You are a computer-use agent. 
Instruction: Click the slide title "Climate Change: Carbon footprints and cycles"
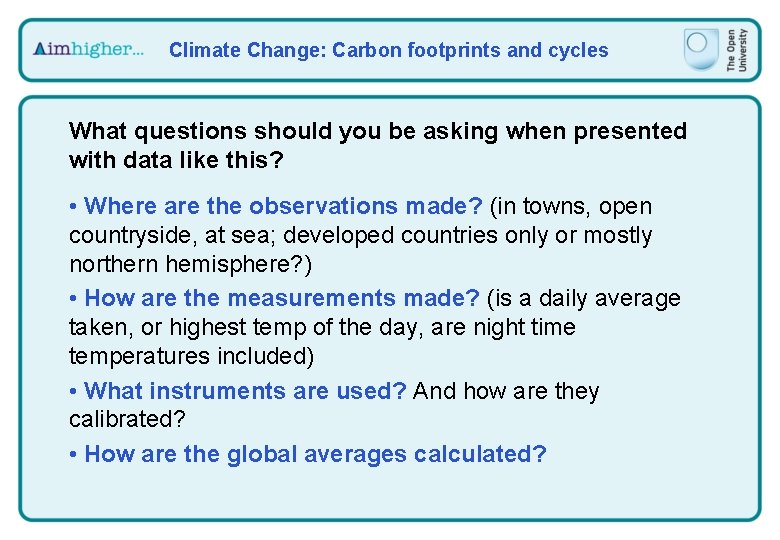point(388,50)
